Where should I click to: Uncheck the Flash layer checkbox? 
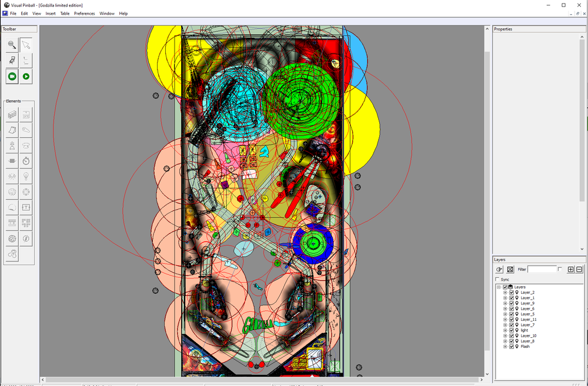click(512, 347)
